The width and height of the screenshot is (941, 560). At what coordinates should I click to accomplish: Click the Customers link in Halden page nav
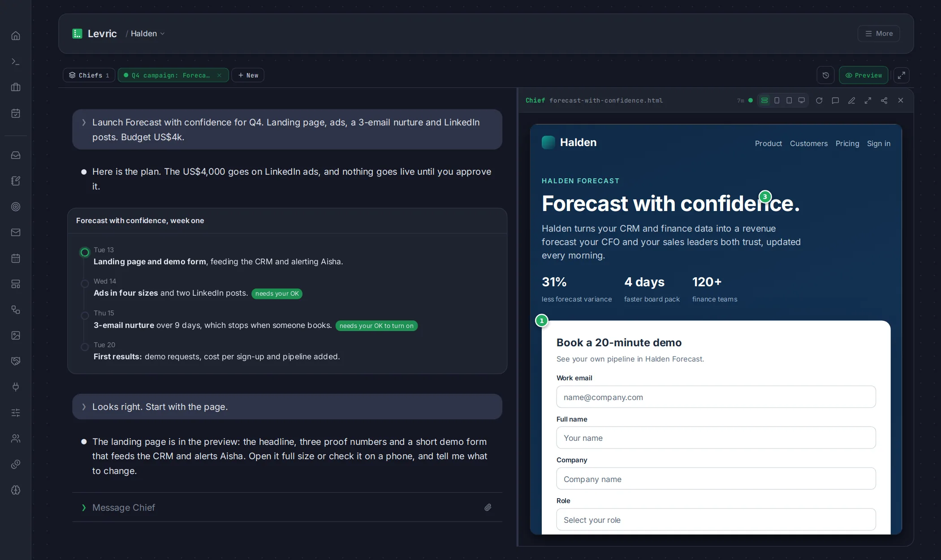click(808, 143)
